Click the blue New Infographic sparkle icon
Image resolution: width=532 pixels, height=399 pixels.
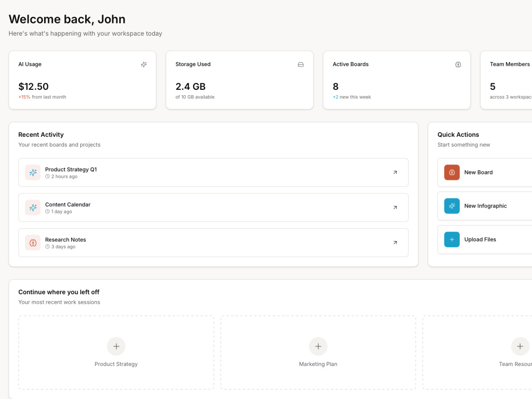tap(452, 206)
